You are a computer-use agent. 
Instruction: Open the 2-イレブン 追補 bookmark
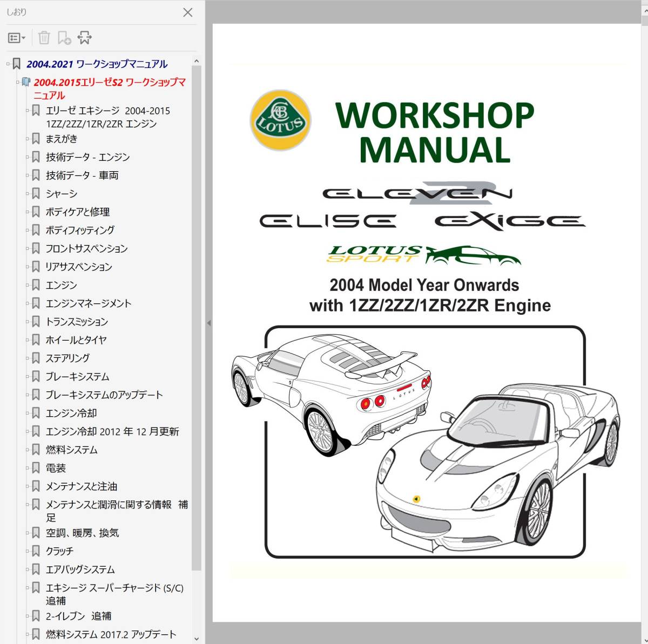pos(79,616)
